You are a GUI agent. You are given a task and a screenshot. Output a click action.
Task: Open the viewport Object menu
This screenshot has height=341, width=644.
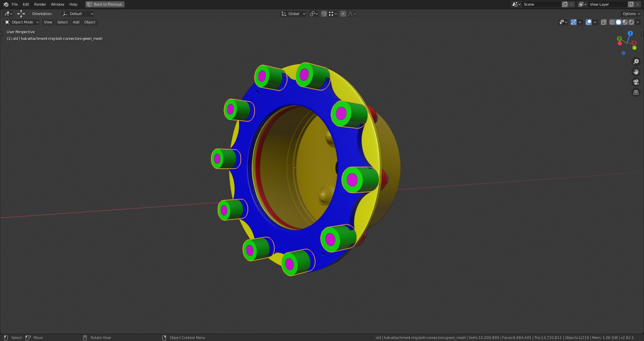click(90, 22)
